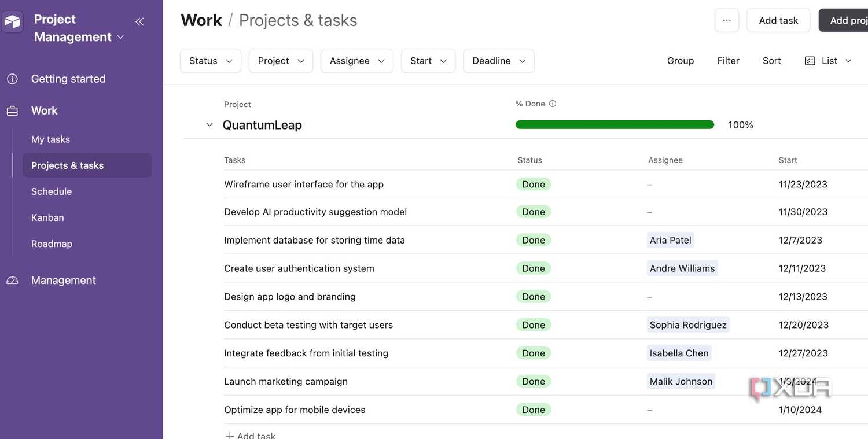Click assignee Aria Patel

pos(670,240)
